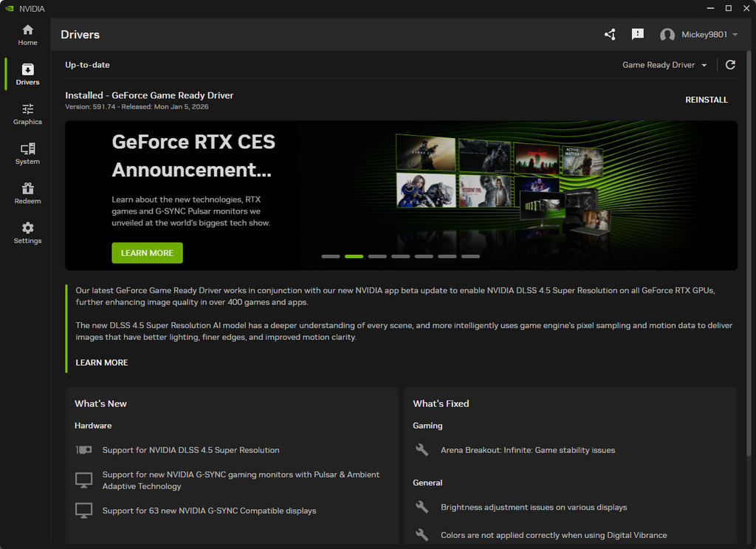756x549 pixels.
Task: Expand the Game Ready Driver dropdown
Action: pos(664,65)
